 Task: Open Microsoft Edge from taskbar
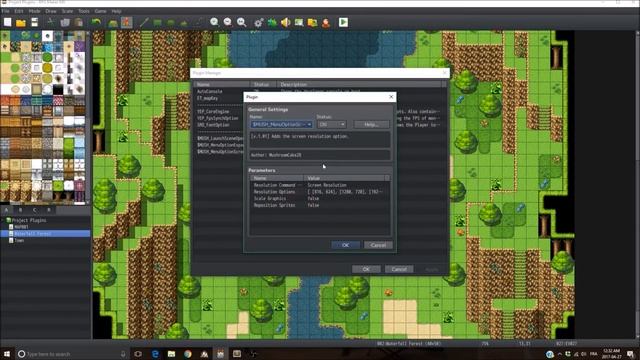155,354
